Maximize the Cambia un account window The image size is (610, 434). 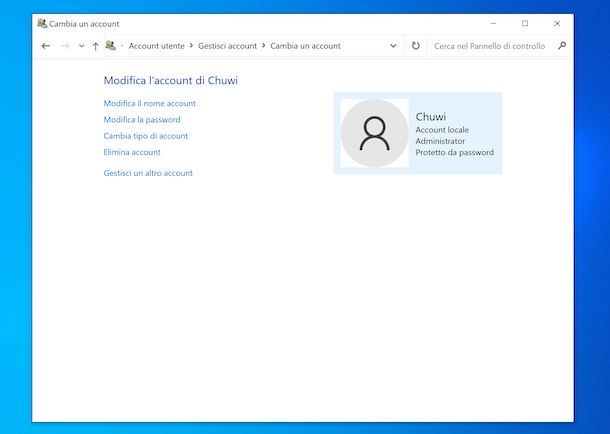point(525,23)
